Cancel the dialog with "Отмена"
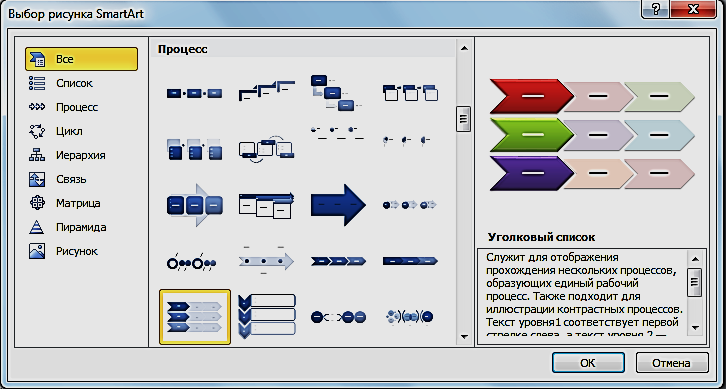The width and height of the screenshot is (726, 389). point(671,363)
